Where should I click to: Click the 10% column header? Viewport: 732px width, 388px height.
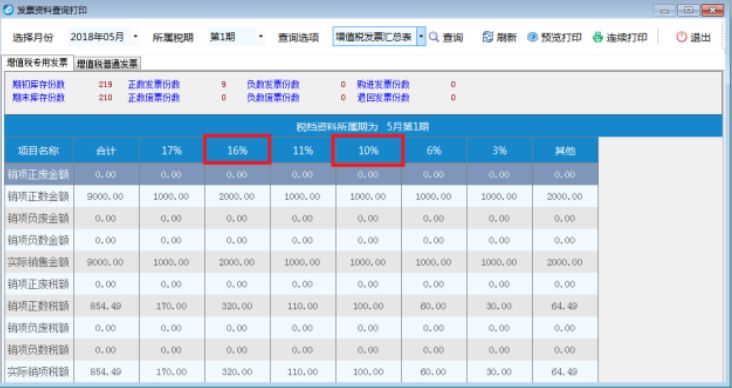368,150
